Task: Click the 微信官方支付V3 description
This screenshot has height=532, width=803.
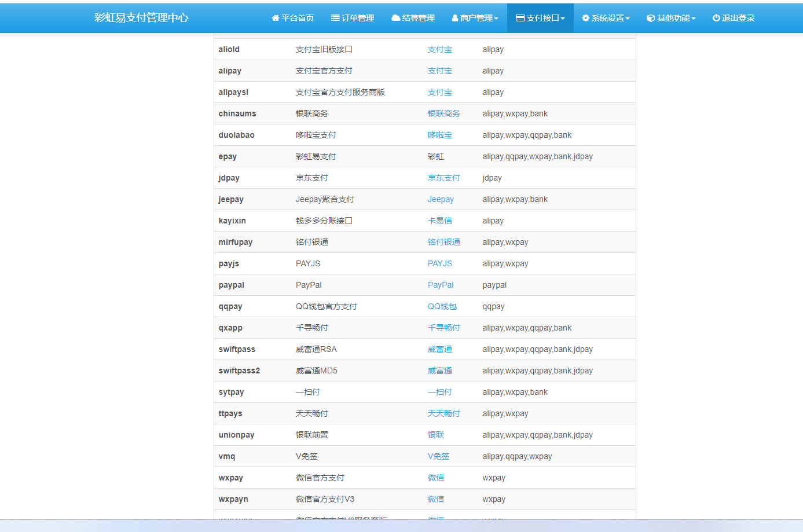Action: [x=325, y=500]
